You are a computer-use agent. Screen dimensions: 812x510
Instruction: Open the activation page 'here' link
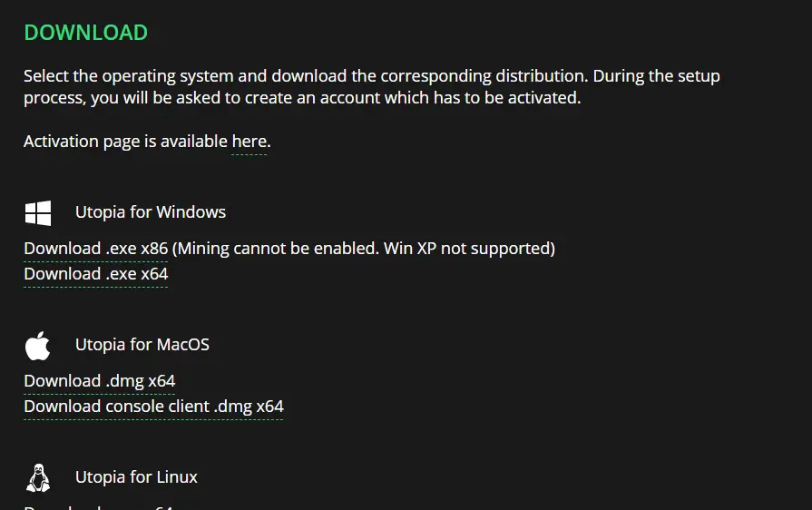(x=249, y=142)
